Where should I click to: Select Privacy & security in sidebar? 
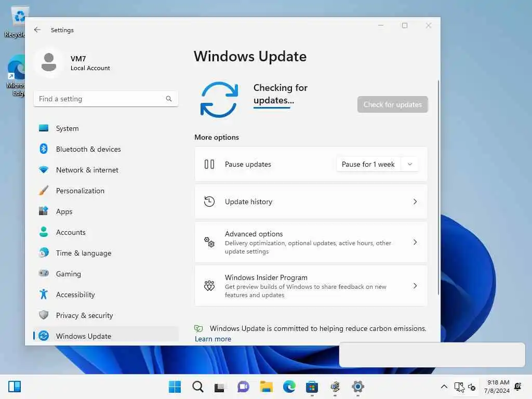point(106,315)
